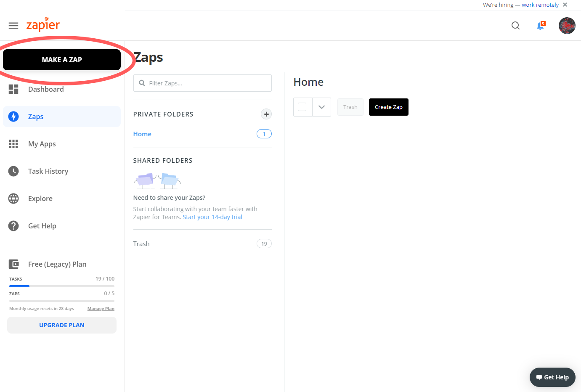Select Zaps in the sidebar menu

pos(36,117)
